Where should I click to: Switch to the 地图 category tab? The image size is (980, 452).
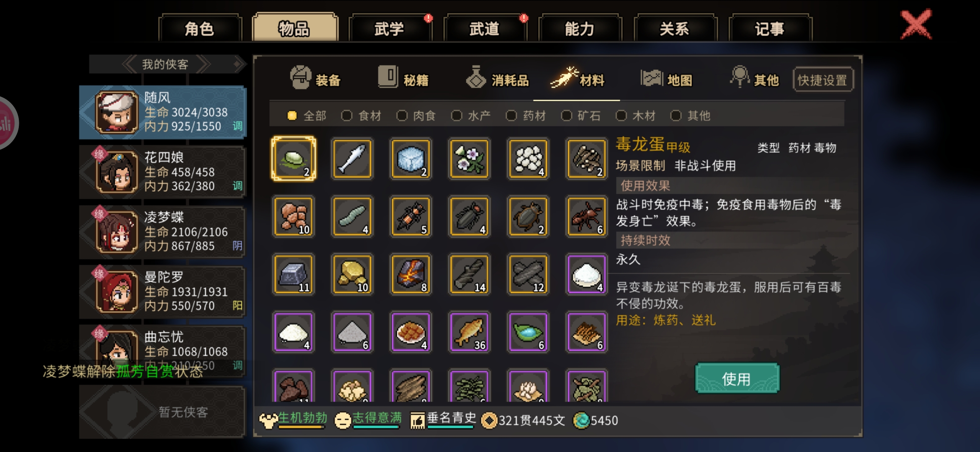pos(667,79)
